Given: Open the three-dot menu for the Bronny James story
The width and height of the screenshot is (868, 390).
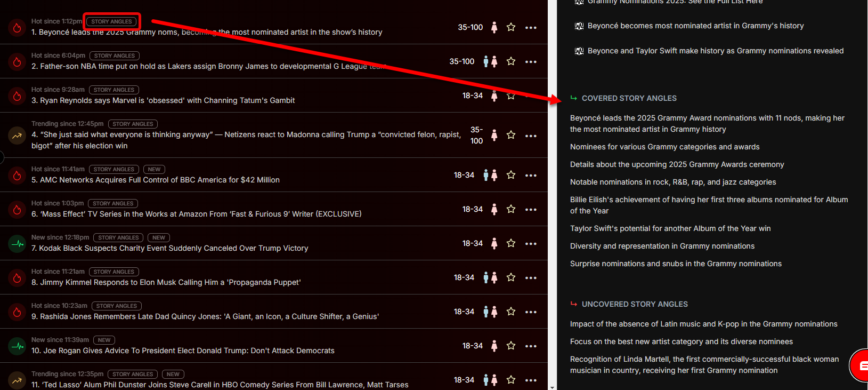Looking at the screenshot, I should [531, 62].
